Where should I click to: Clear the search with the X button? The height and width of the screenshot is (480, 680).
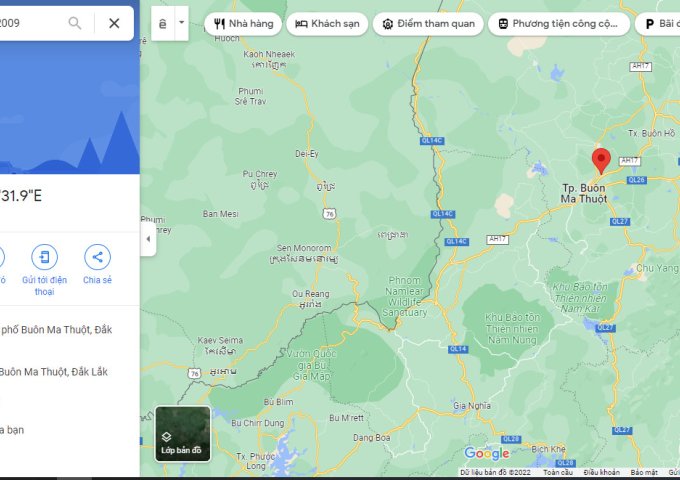[x=114, y=23]
